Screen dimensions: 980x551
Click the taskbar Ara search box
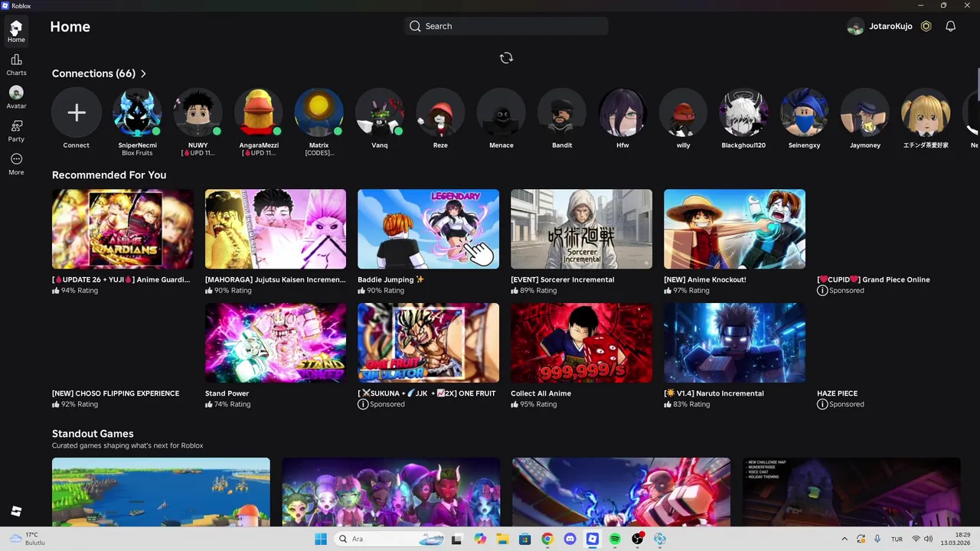click(390, 539)
